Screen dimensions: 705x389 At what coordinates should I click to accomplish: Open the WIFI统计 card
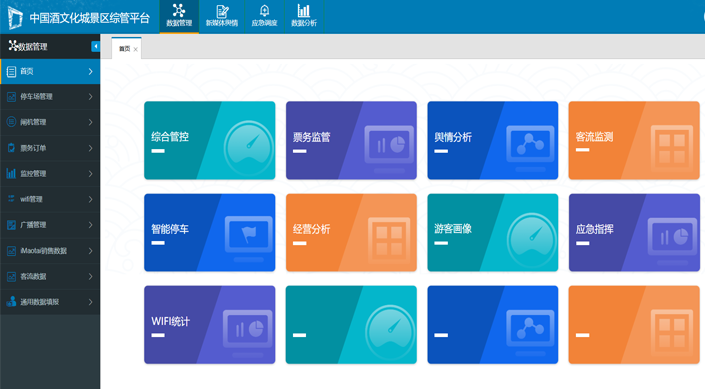tap(210, 325)
